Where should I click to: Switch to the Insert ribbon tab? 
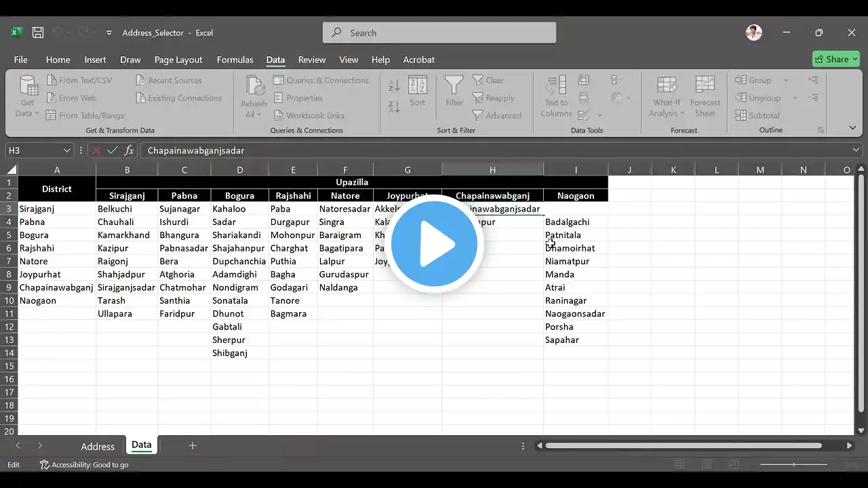(95, 60)
